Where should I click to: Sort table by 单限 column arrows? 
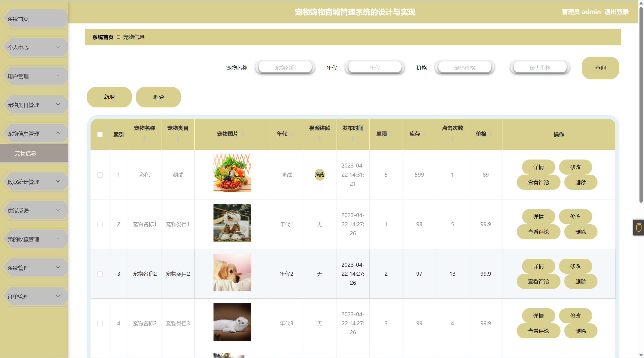pyautogui.click(x=391, y=134)
